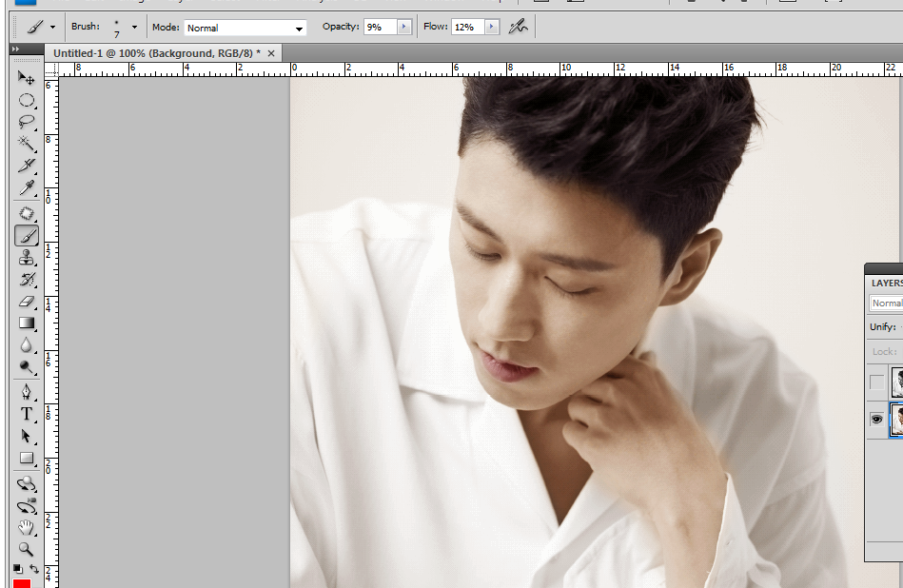This screenshot has height=588, width=903.
Task: Select the Hand tool
Action: coord(26,527)
